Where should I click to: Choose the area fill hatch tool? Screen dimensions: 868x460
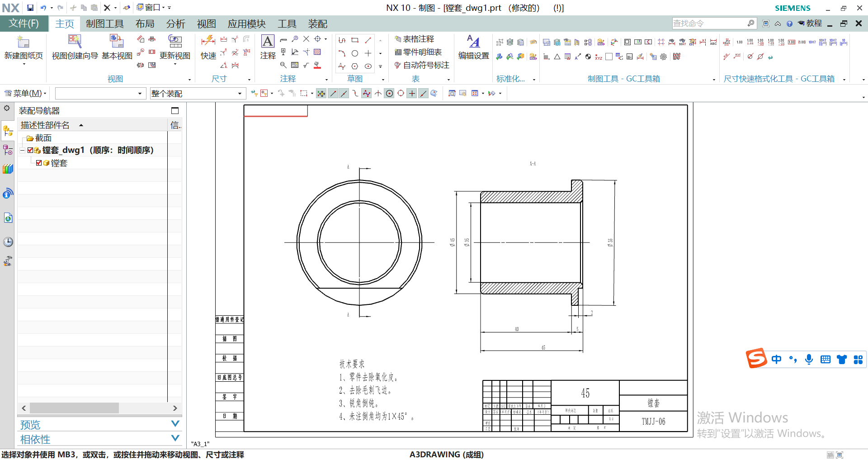317,52
